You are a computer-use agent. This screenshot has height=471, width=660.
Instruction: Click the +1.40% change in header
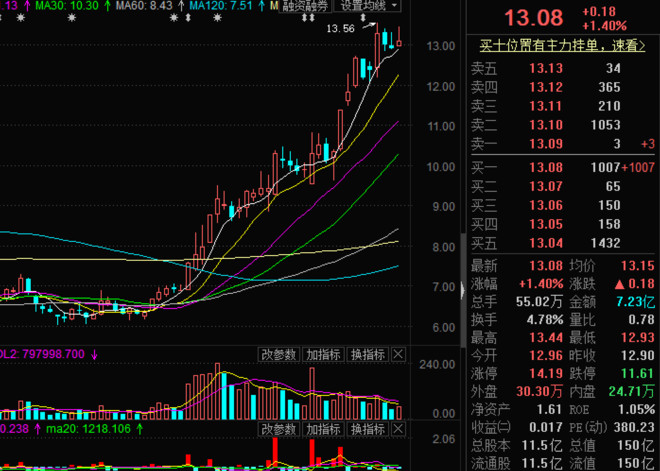604,26
